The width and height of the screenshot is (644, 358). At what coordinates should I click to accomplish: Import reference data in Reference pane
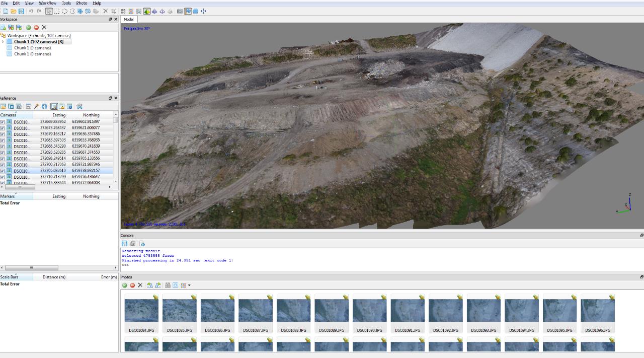(x=3, y=106)
